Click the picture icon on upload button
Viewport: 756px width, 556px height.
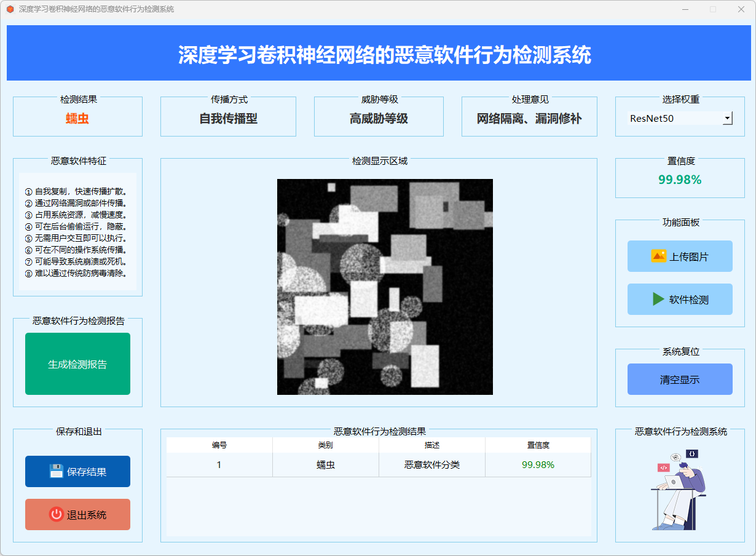pyautogui.click(x=658, y=256)
